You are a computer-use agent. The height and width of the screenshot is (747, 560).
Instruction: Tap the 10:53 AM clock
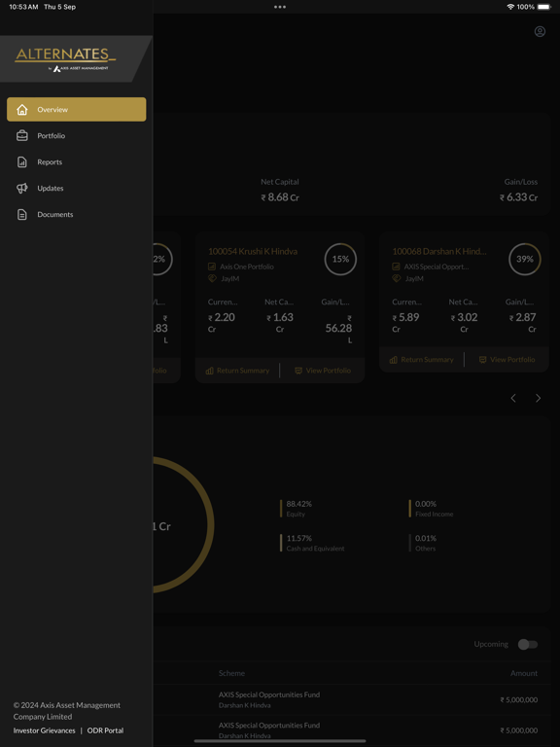coord(23,7)
